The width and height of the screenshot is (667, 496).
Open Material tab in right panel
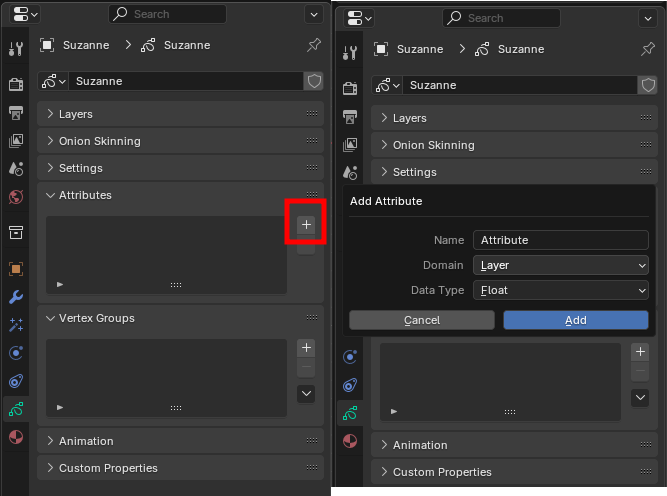click(x=350, y=441)
